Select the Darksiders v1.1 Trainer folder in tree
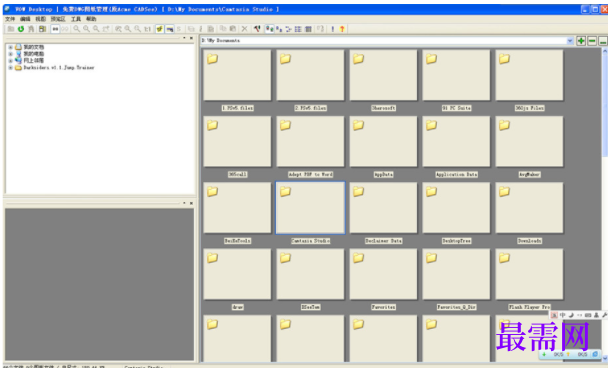This screenshot has width=608, height=368. click(59, 67)
